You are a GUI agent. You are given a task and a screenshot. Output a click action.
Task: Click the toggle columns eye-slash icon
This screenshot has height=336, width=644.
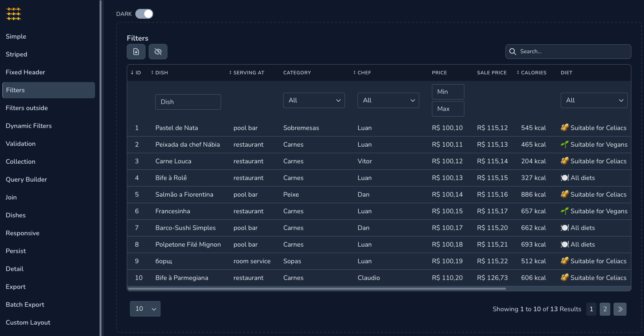coord(158,52)
